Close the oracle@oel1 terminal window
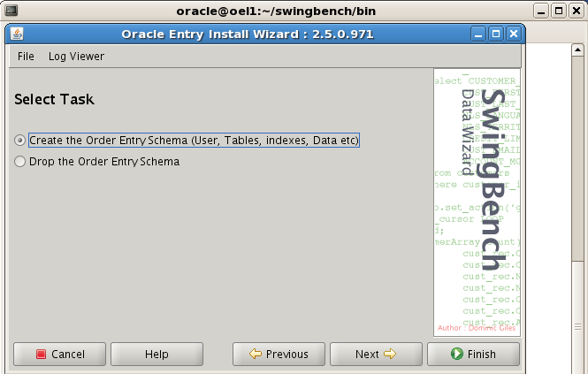Screen dimensions: 588x374 pyautogui.click(x=577, y=11)
